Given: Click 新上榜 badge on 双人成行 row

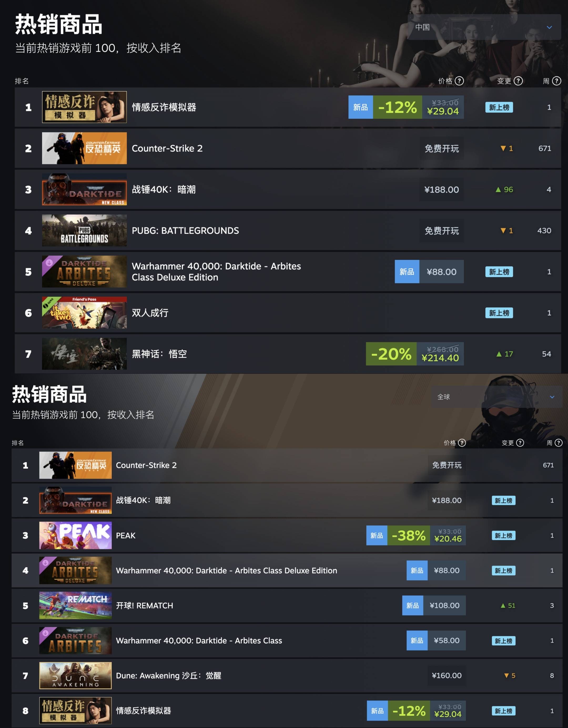Looking at the screenshot, I should pyautogui.click(x=499, y=313).
